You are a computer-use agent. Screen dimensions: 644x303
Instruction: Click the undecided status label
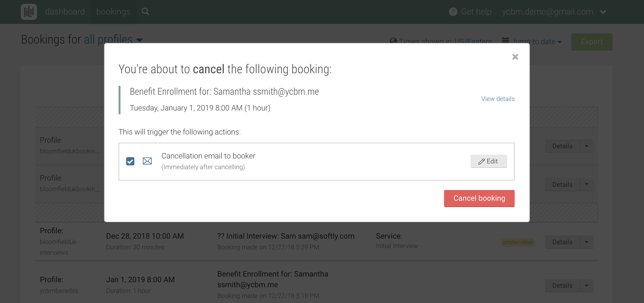click(518, 242)
